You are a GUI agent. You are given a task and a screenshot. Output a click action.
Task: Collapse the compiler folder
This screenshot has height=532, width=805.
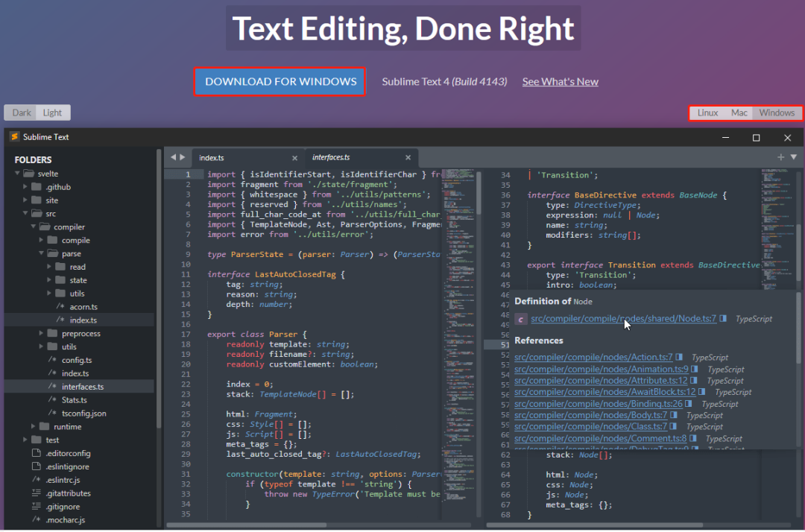(x=34, y=227)
